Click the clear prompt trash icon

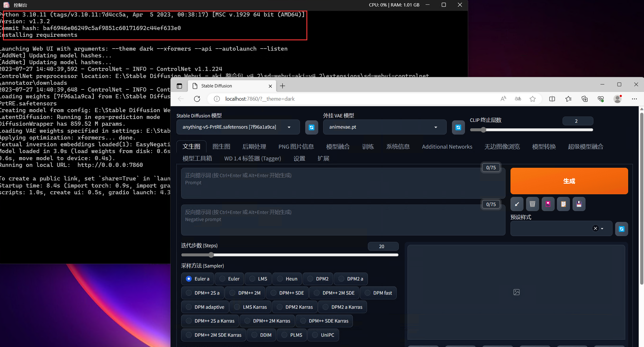[x=532, y=204]
